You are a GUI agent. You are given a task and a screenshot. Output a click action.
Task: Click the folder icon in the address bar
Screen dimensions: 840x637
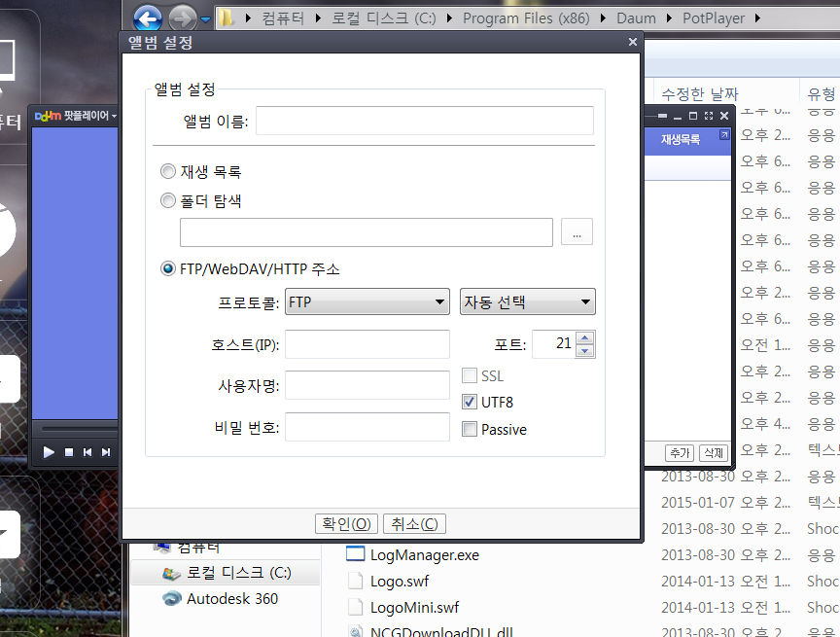(x=227, y=18)
